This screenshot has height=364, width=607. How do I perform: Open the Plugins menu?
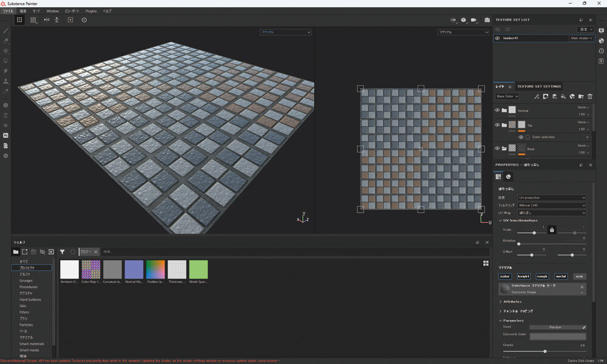point(90,11)
